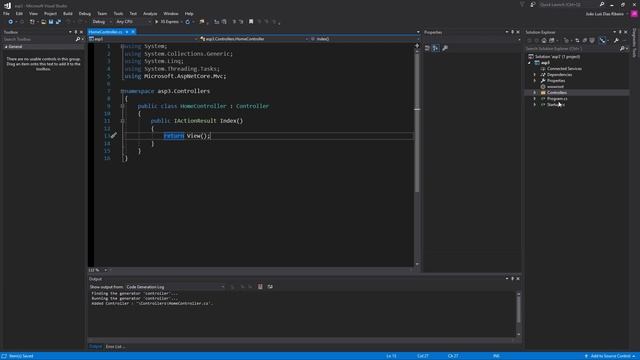Open the File menu
Image resolution: width=640 pixels, height=360 pixels.
point(6,13)
